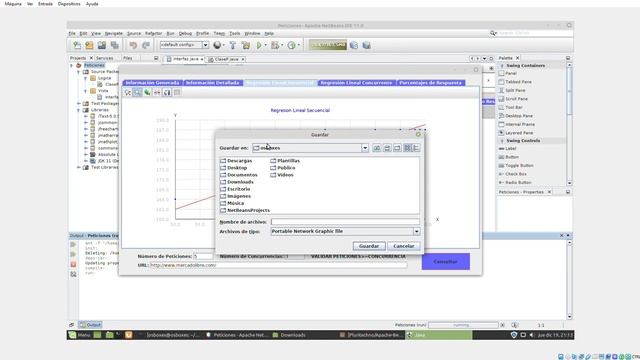Open the Guardar en folder dropdown

365,148
